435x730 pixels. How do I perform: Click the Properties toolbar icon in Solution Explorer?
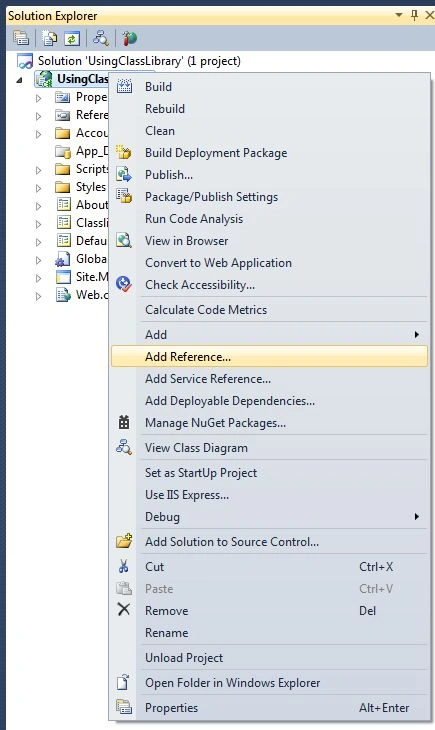click(x=21, y=38)
